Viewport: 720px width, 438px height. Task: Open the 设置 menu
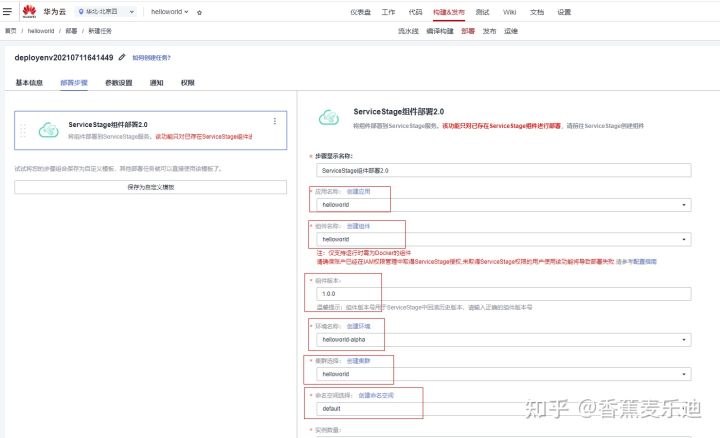click(564, 12)
